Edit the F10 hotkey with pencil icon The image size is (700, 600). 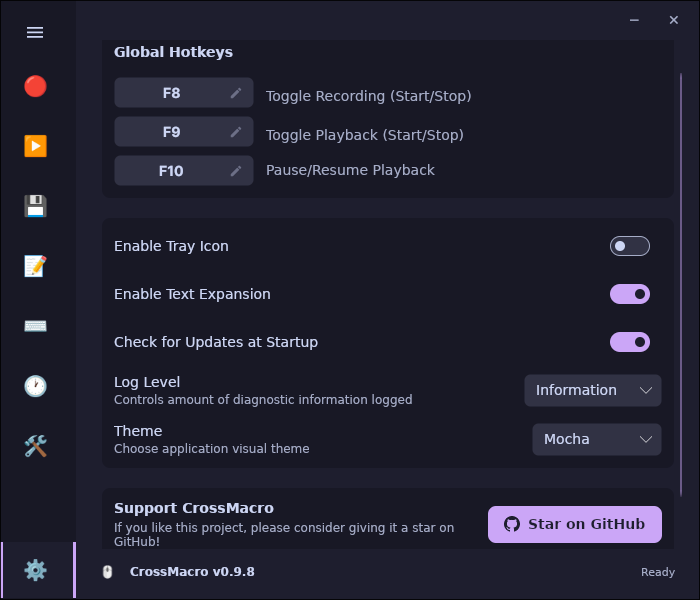tap(236, 171)
